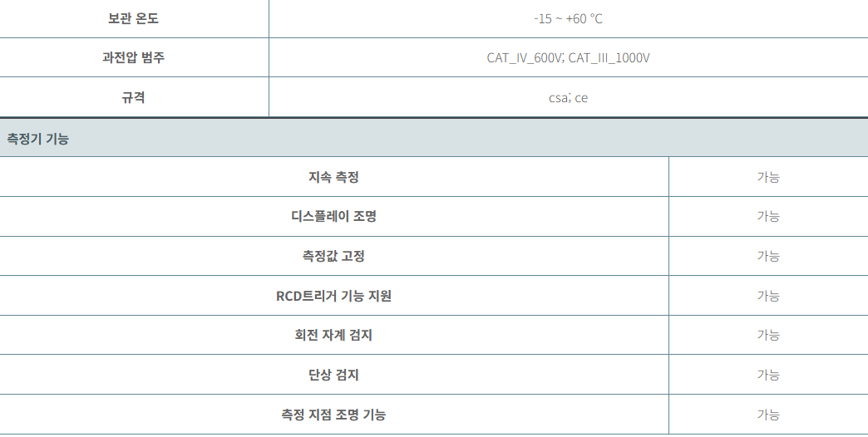
Task: Click the 측정값 고정 feature label
Action: [333, 256]
